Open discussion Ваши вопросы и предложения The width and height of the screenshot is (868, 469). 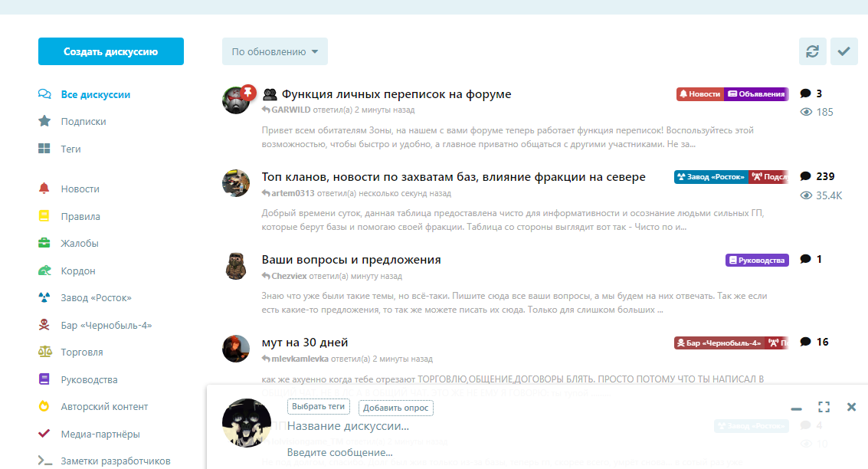click(351, 259)
